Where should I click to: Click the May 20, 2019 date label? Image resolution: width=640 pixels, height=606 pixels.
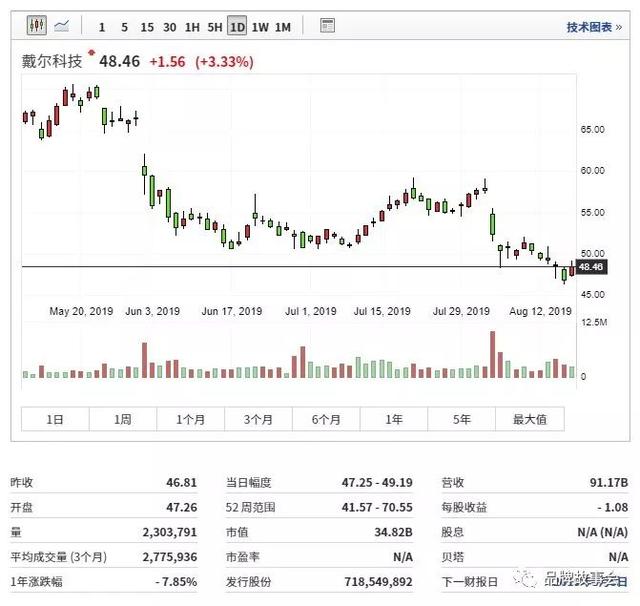pyautogui.click(x=81, y=311)
